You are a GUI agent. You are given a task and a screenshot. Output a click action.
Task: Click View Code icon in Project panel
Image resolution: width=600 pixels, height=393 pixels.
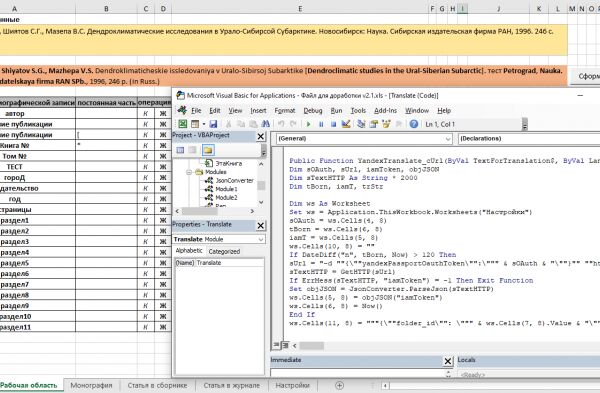[x=180, y=150]
